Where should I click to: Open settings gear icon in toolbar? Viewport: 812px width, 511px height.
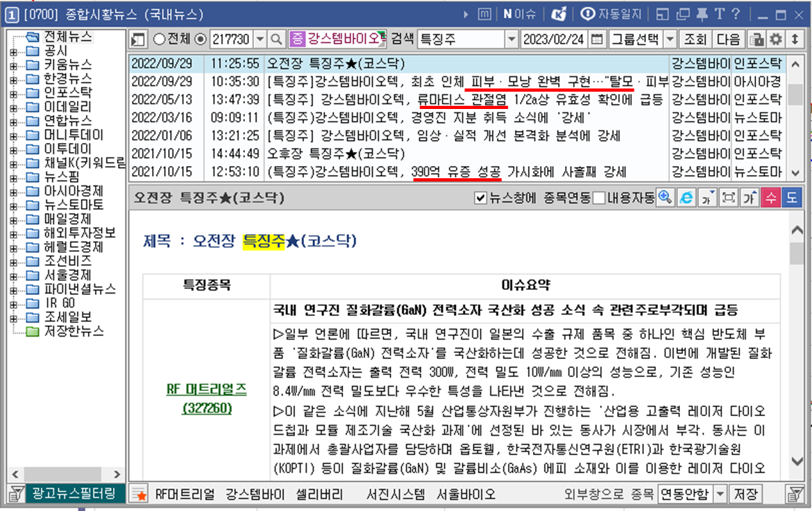pos(776,39)
